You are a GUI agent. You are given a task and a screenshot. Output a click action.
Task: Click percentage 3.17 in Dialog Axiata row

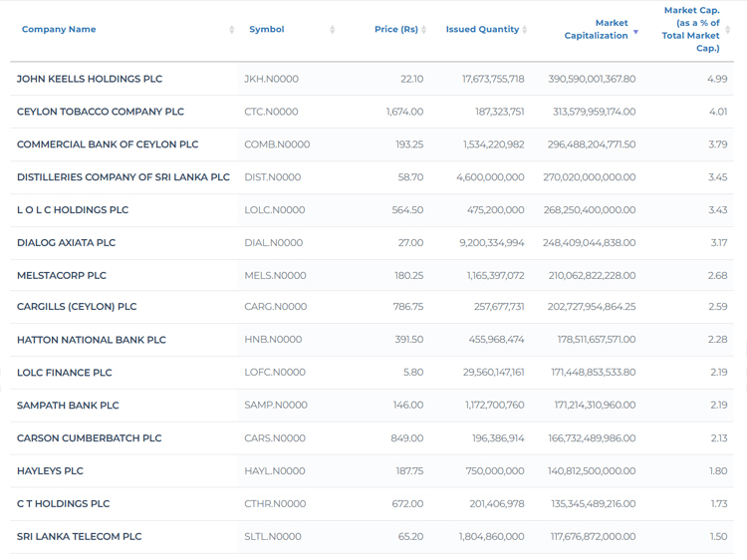(x=719, y=242)
